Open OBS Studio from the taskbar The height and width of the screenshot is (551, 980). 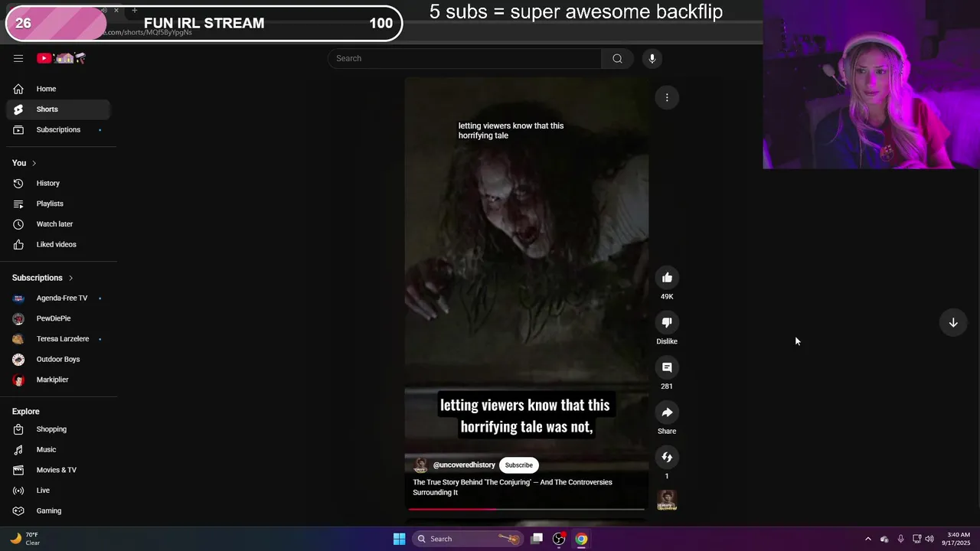[x=560, y=539]
